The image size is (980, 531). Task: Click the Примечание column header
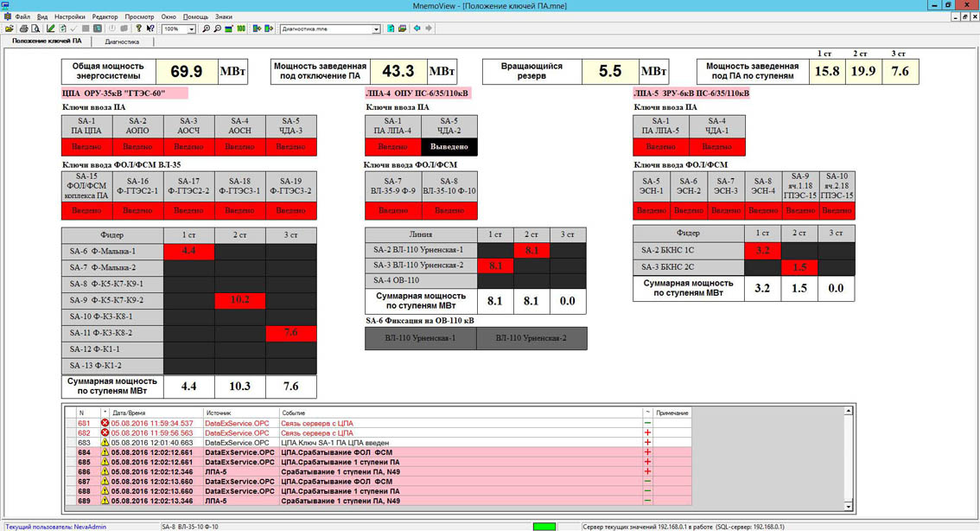(x=672, y=413)
